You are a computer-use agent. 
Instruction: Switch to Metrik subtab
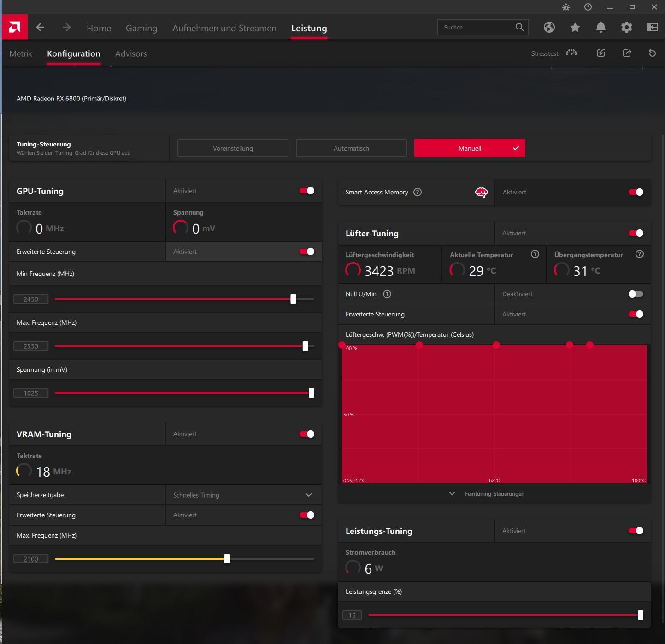21,53
